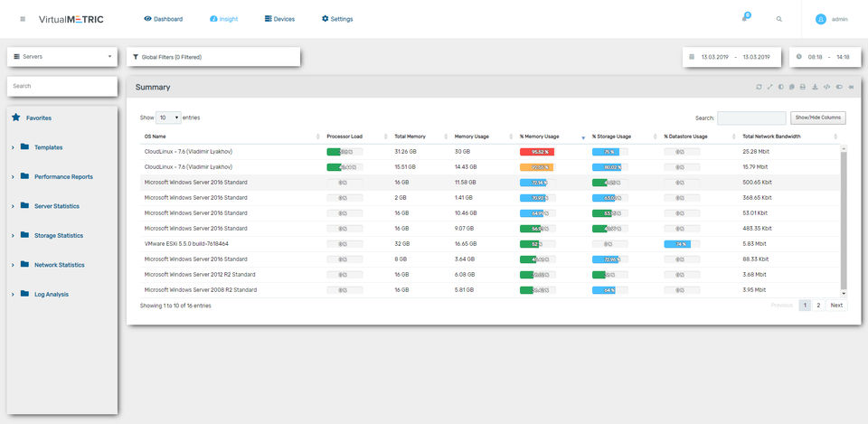This screenshot has width=868, height=424.
Task: Open the Show 10 entries dropdown
Action: click(x=169, y=118)
